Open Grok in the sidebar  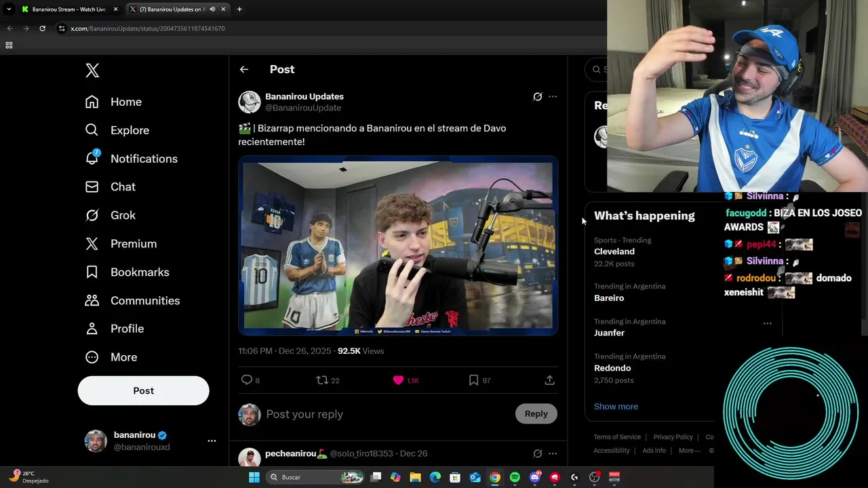[x=110, y=216]
